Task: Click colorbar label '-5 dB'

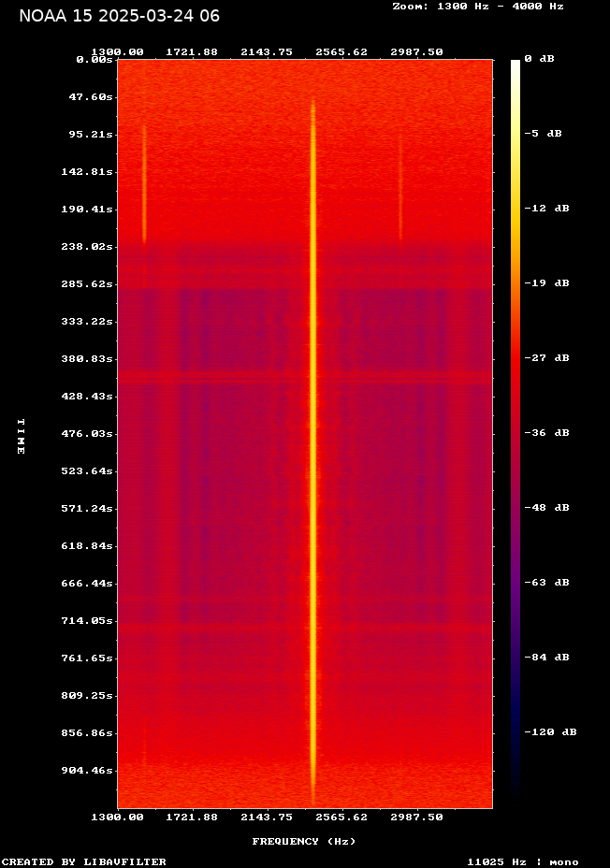Action: click(543, 134)
